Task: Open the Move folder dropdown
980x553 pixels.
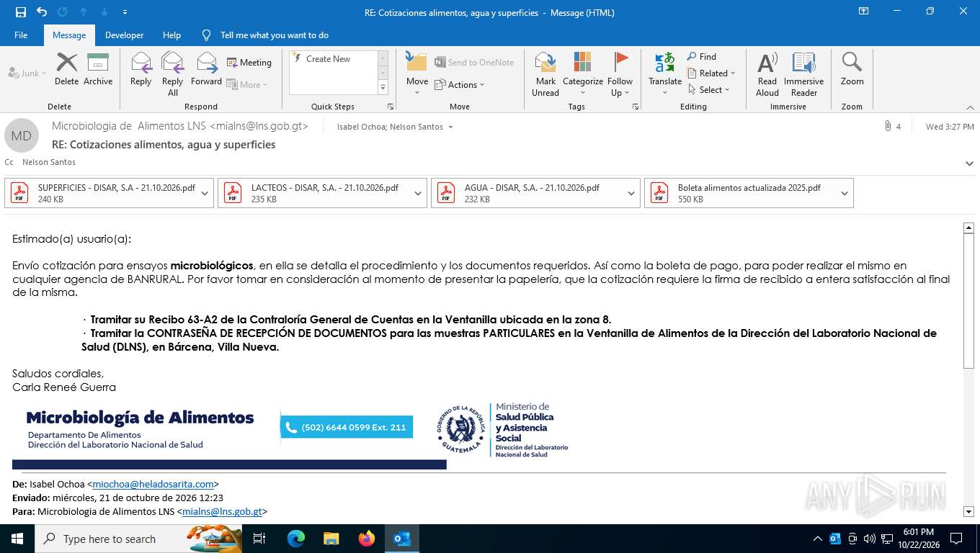Action: point(417,73)
